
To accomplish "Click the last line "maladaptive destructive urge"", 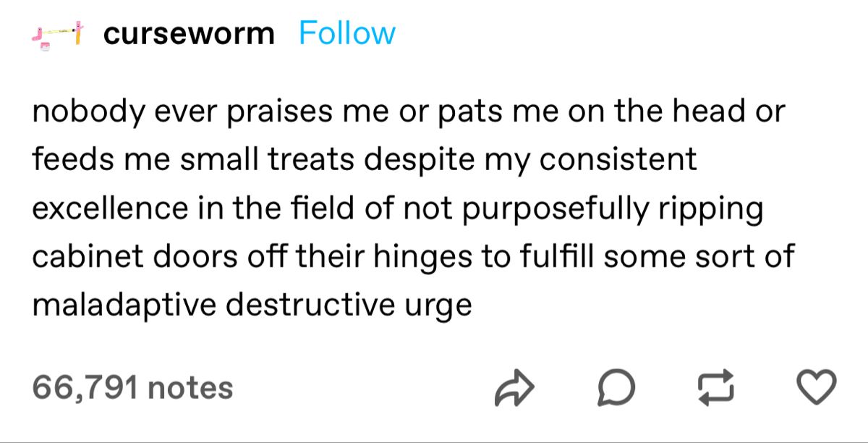I will click(x=252, y=305).
